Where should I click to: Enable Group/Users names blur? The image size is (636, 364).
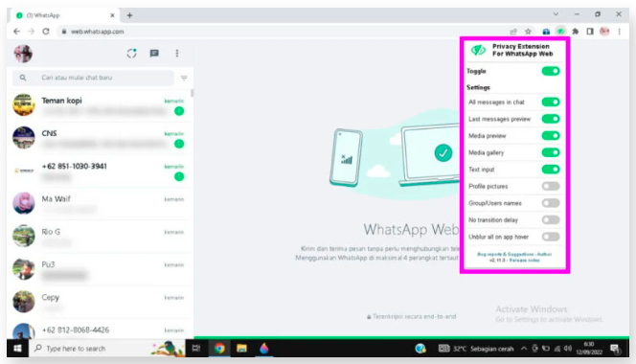[x=551, y=203]
